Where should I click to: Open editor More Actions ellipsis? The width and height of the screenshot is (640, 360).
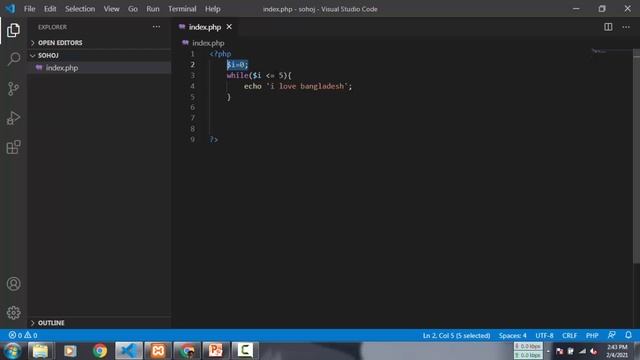tap(626, 27)
